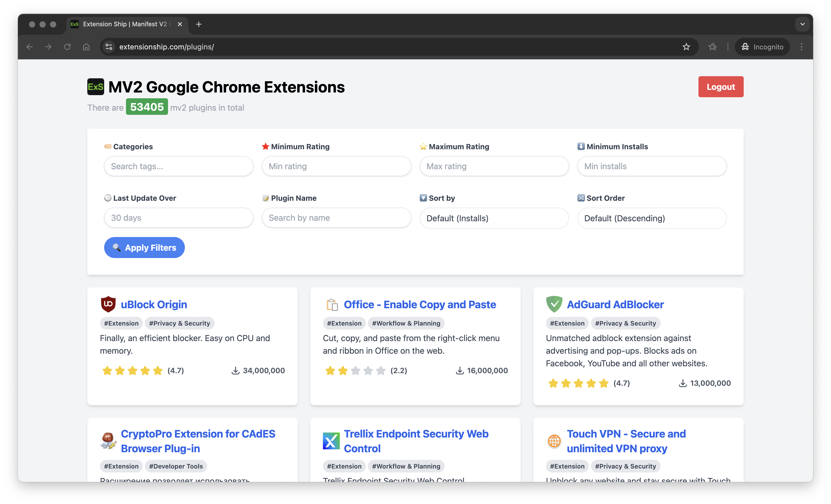The image size is (831, 504).
Task: Click the Maximum Rating yellow star icon
Action: [x=423, y=146]
